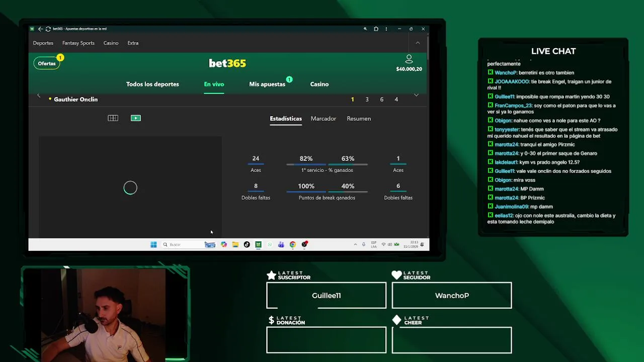Click the Guillee11 latest subscriber box
This screenshot has width=644, height=362.
pos(326,295)
